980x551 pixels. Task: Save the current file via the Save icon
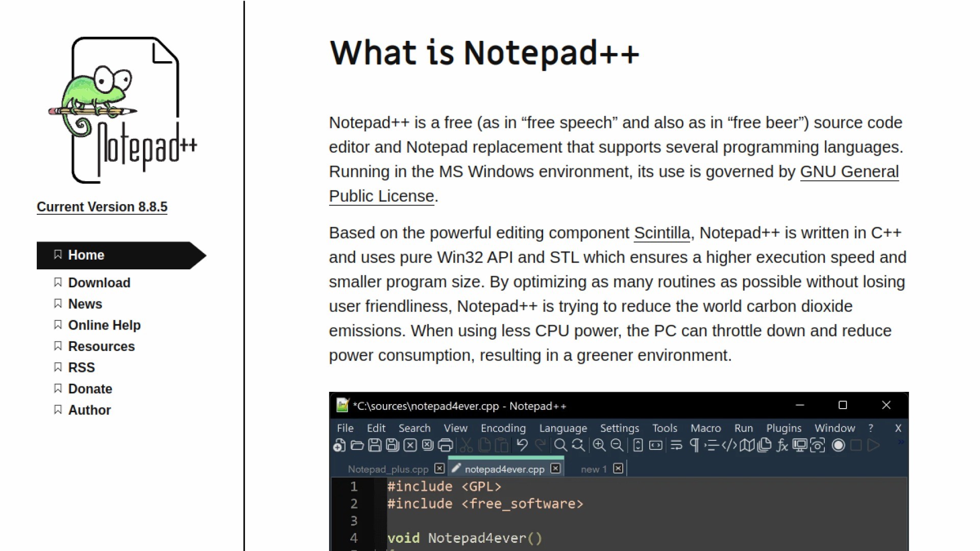375,445
